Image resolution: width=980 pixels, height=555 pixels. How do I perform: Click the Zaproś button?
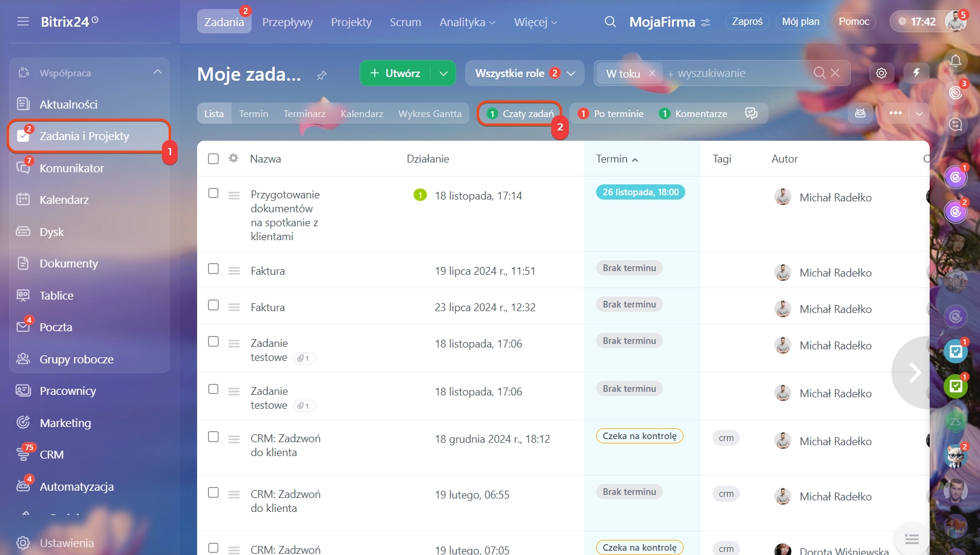(747, 22)
